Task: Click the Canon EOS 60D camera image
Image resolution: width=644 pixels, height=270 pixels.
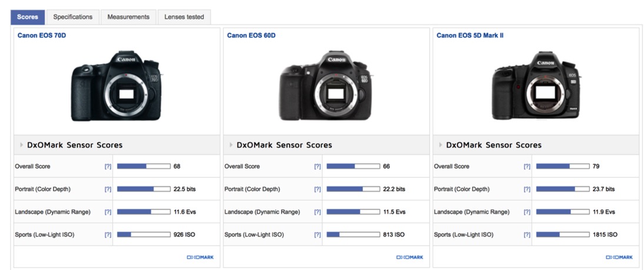Action: pyautogui.click(x=326, y=86)
